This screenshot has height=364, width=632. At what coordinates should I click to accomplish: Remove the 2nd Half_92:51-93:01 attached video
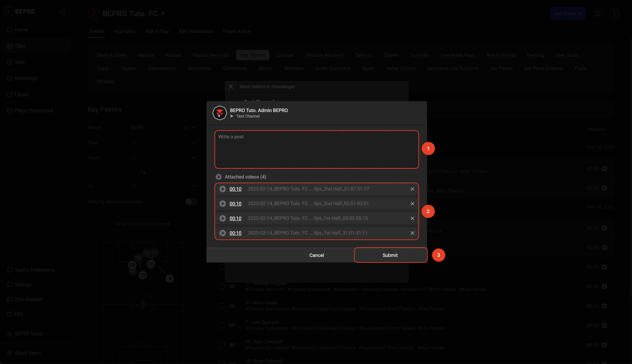pos(412,204)
